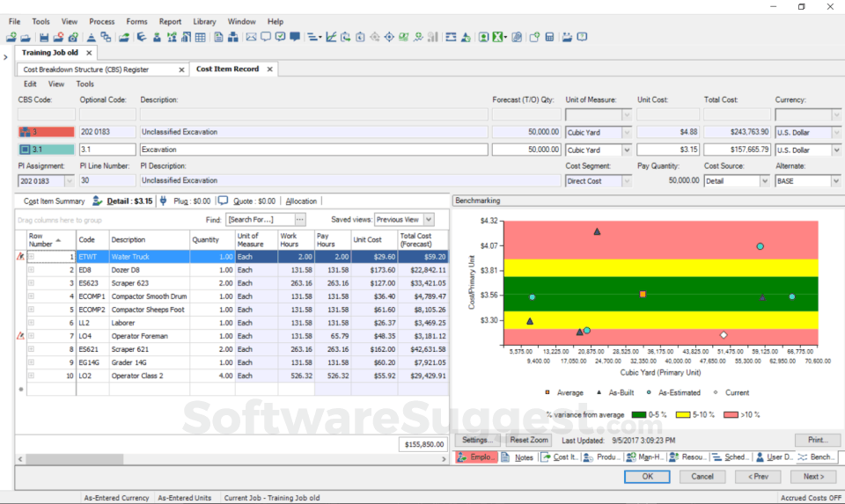The image size is (845, 504).
Task: Open the Alternate BASE dropdown
Action: pos(834,181)
